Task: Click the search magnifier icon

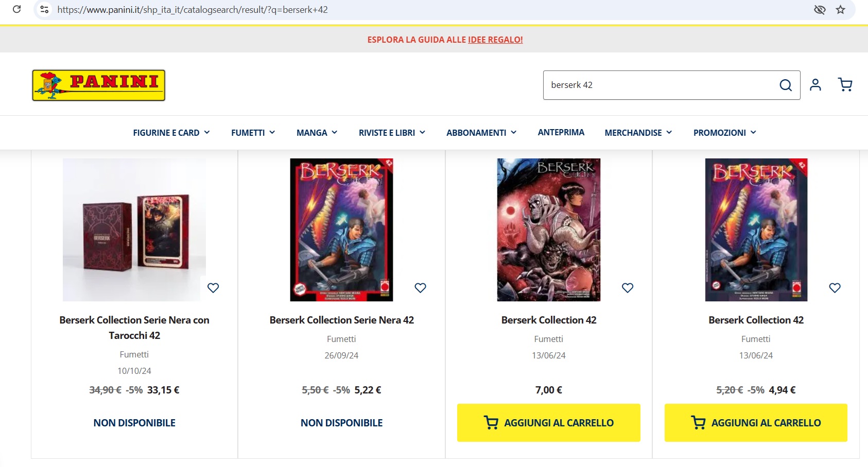Action: pyautogui.click(x=785, y=85)
